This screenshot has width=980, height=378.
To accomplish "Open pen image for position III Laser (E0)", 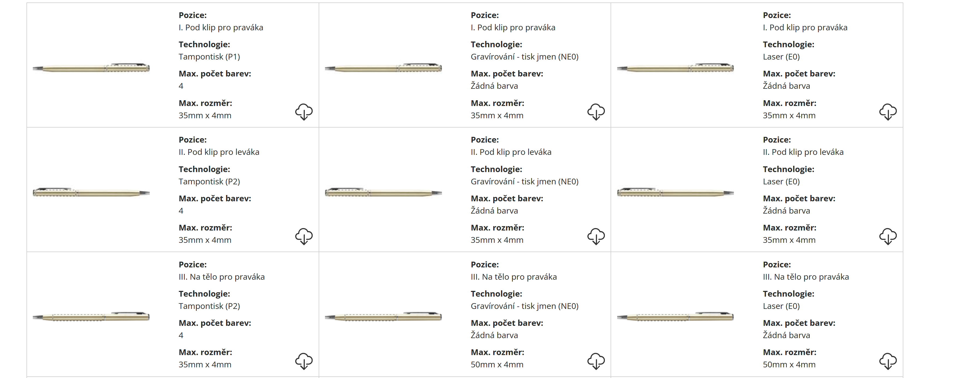I will coord(675,317).
